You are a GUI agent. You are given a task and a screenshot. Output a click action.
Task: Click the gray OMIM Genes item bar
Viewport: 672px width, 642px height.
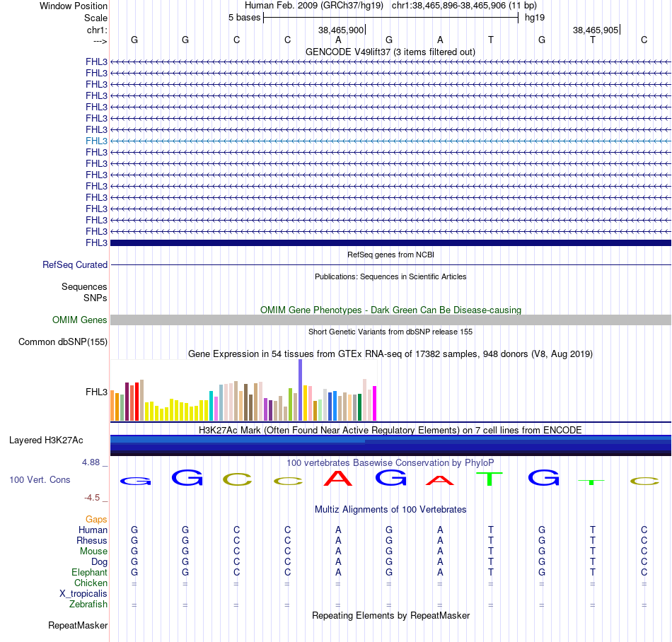click(x=390, y=320)
